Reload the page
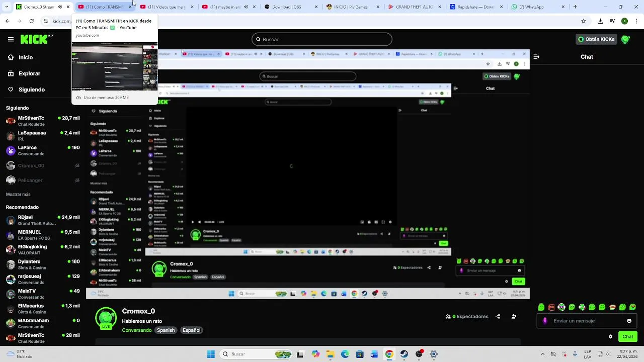 pyautogui.click(x=32, y=21)
